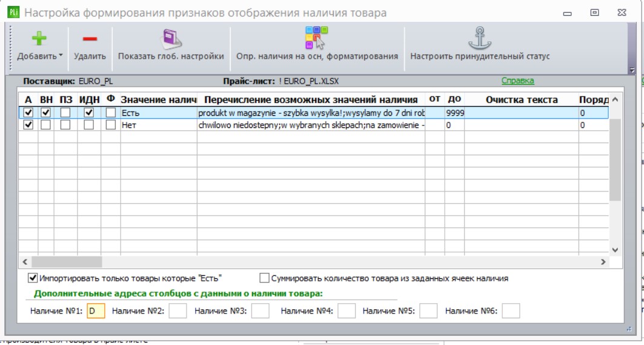Image resolution: width=644 pixels, height=345 pixels.
Task: Toggle the ВН checkbox in the Есть row
Action: point(46,112)
